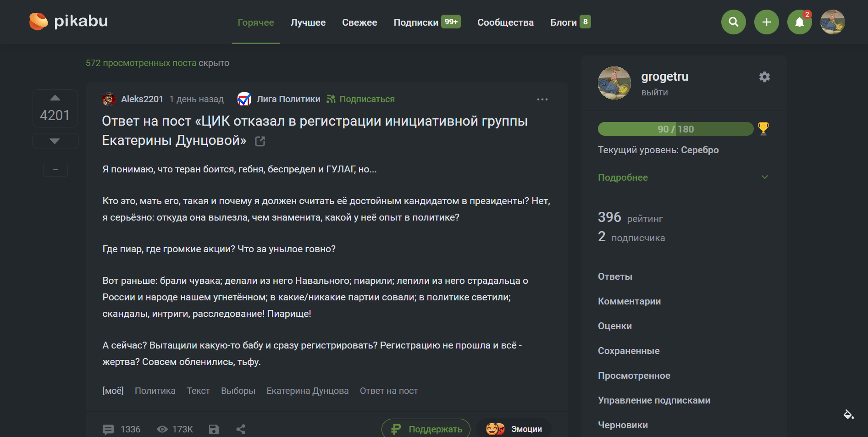Open the post title link
The height and width of the screenshot is (437, 868).
pos(315,131)
